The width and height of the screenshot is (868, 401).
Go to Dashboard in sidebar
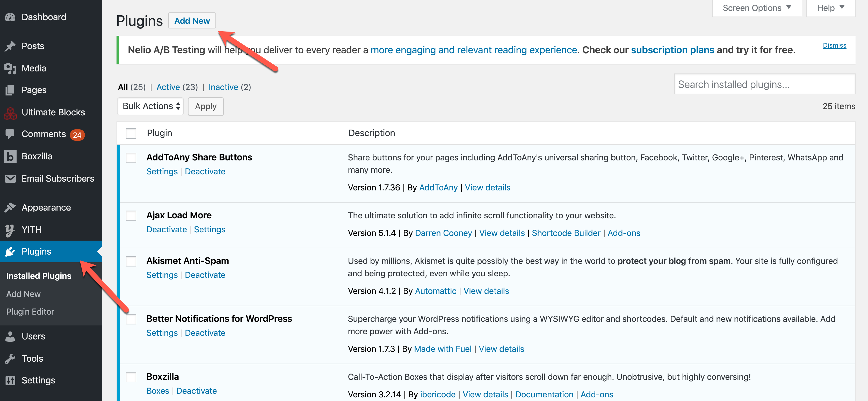point(44,17)
